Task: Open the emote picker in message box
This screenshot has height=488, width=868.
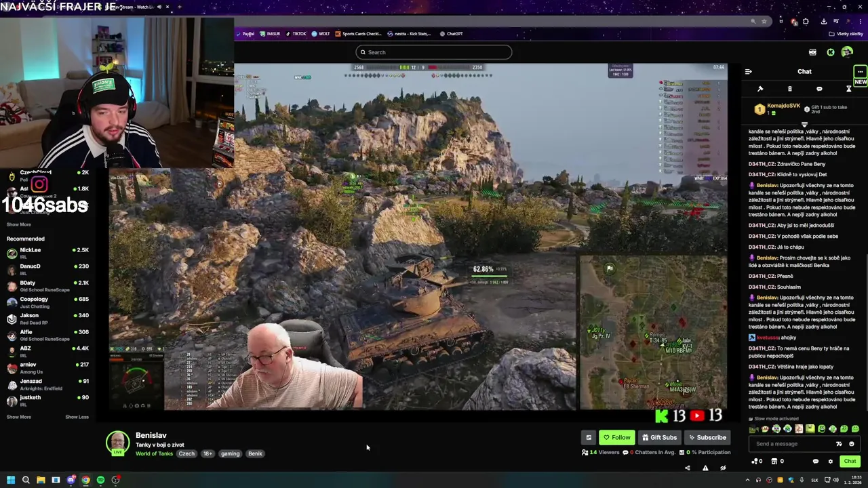Action: pos(852,444)
